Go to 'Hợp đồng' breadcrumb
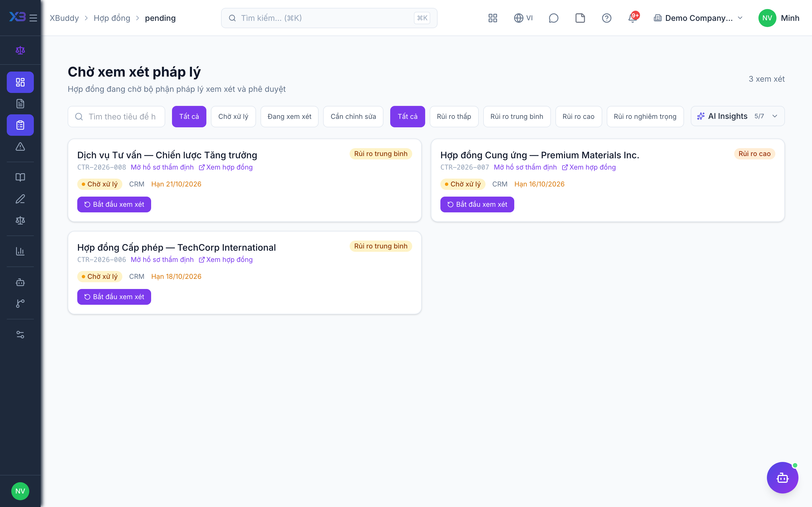 click(112, 18)
